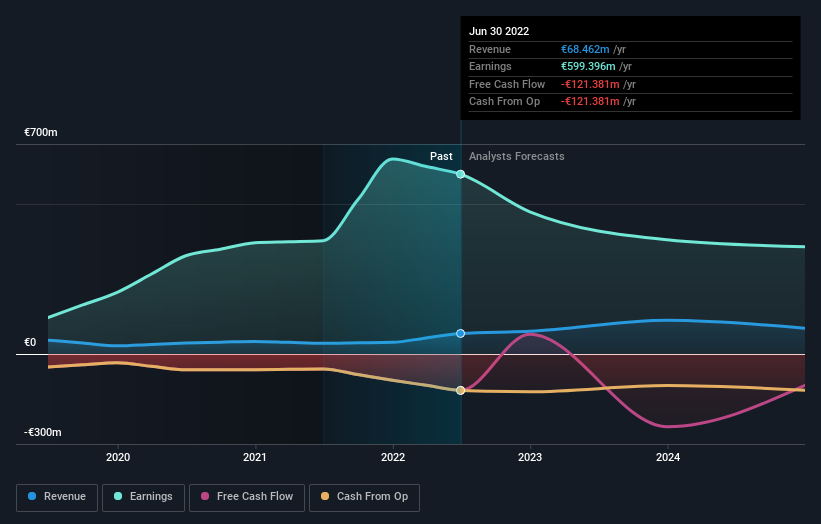Screen dimensions: 821x524
Task: Click the 2022 x-axis label
Action: tap(393, 458)
